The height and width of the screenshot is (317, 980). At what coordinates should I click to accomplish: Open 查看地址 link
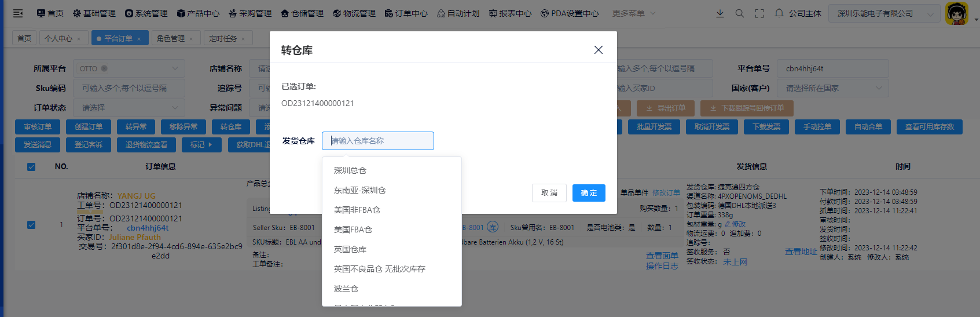point(801,252)
